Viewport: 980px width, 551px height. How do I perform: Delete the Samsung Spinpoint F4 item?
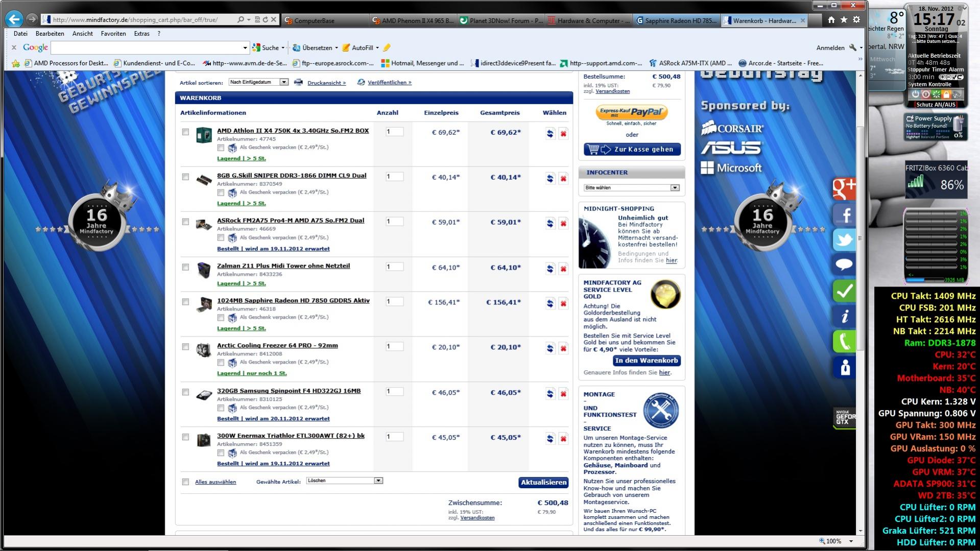tap(563, 394)
